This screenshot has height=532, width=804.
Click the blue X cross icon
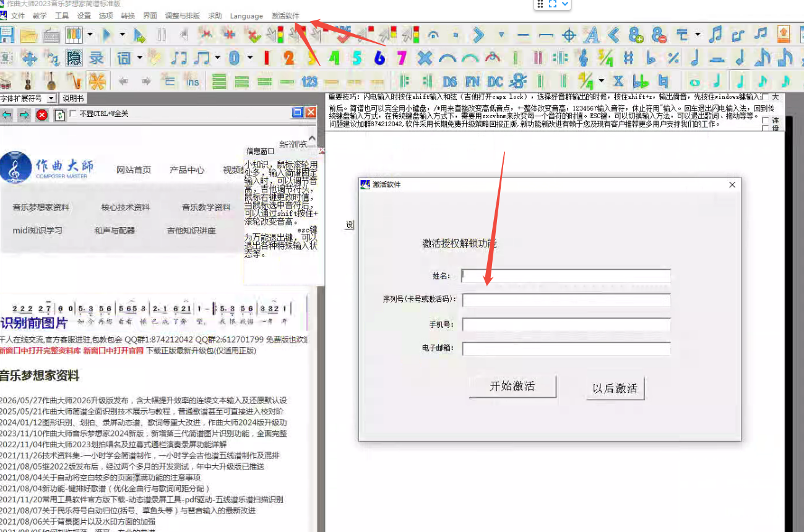[425, 58]
